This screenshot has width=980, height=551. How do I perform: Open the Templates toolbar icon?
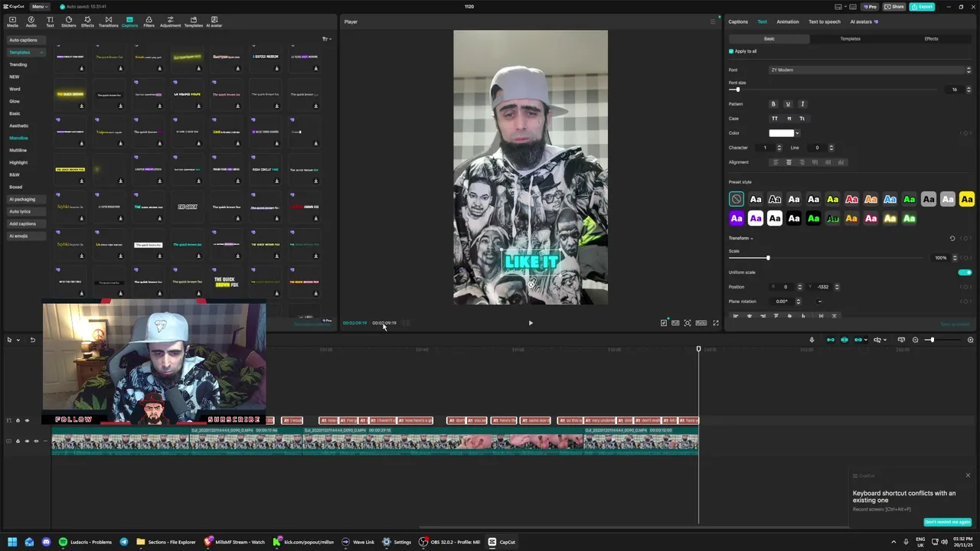[x=193, y=21]
